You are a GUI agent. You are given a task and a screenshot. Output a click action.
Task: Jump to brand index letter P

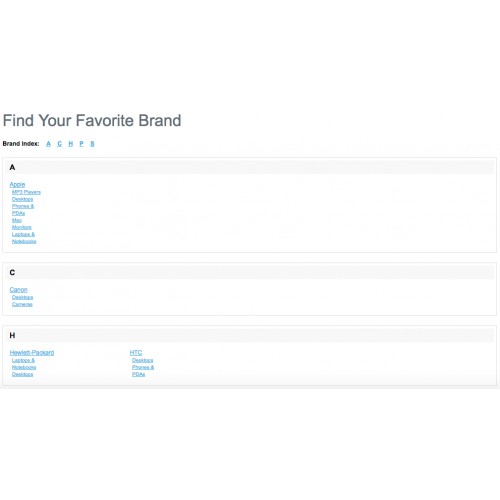81,144
